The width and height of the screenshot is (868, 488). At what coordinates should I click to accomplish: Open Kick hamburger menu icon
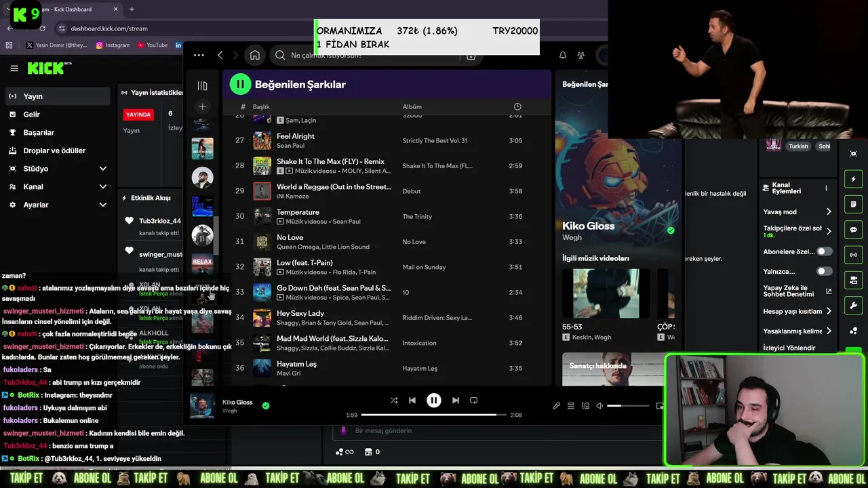(14, 68)
